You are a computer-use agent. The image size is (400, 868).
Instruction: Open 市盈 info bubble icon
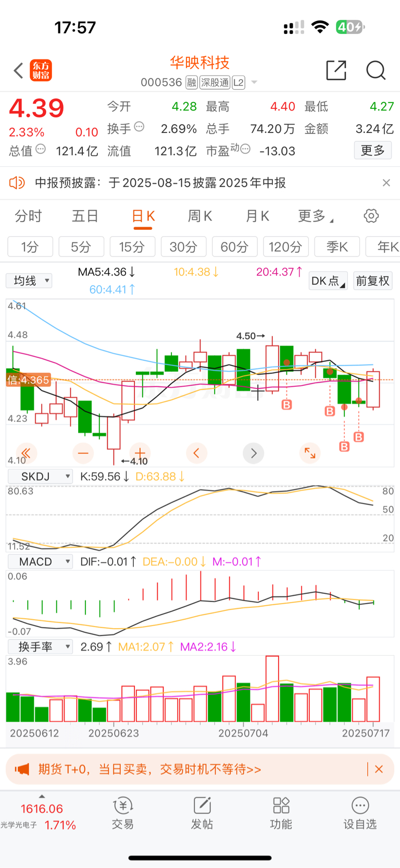pos(245,149)
